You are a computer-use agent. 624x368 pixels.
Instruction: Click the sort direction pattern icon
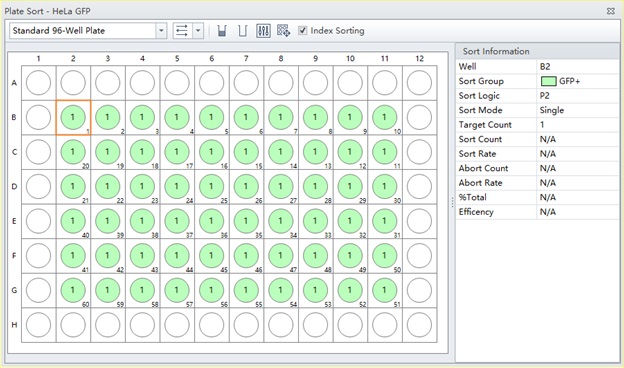pyautogui.click(x=182, y=31)
